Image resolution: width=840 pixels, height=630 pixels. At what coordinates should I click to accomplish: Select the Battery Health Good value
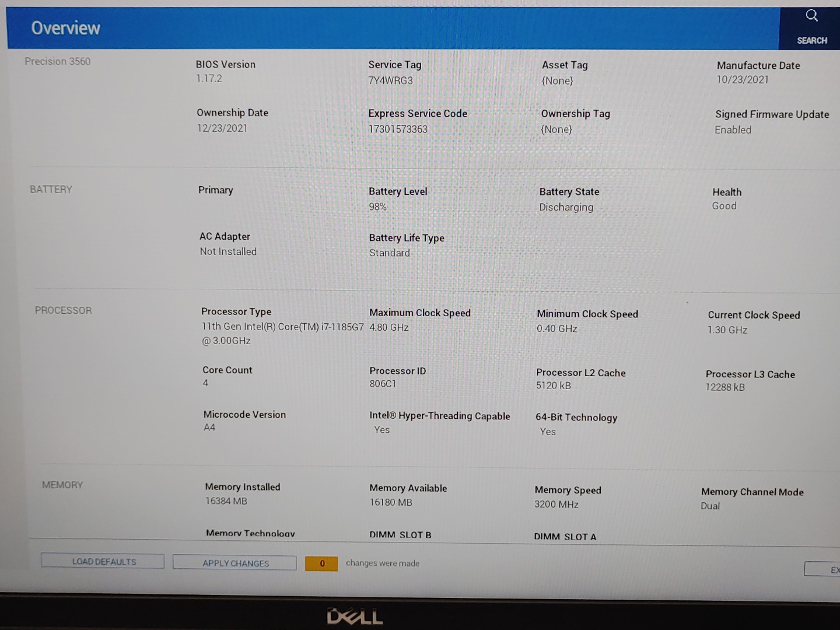[x=724, y=206]
